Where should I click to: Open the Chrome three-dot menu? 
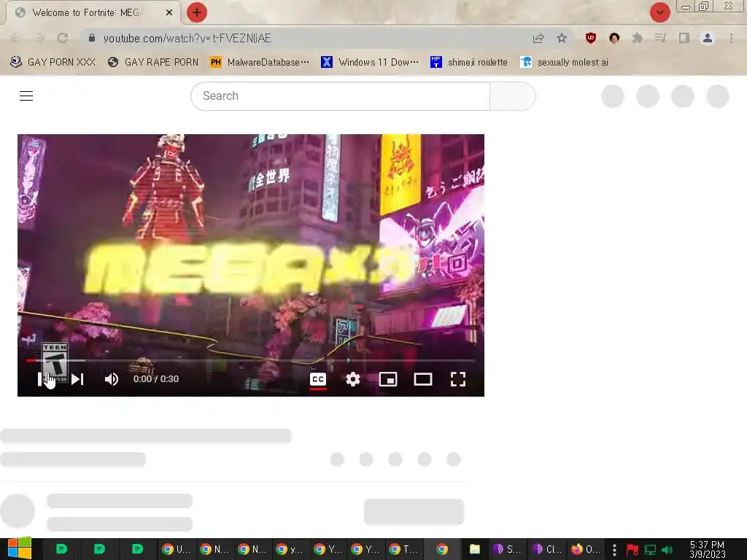(731, 38)
